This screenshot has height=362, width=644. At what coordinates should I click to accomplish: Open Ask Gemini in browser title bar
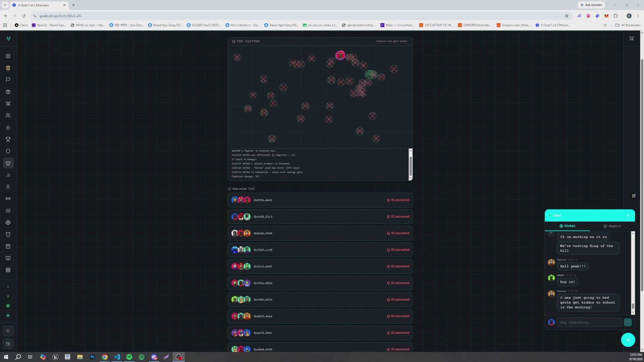[591, 5]
